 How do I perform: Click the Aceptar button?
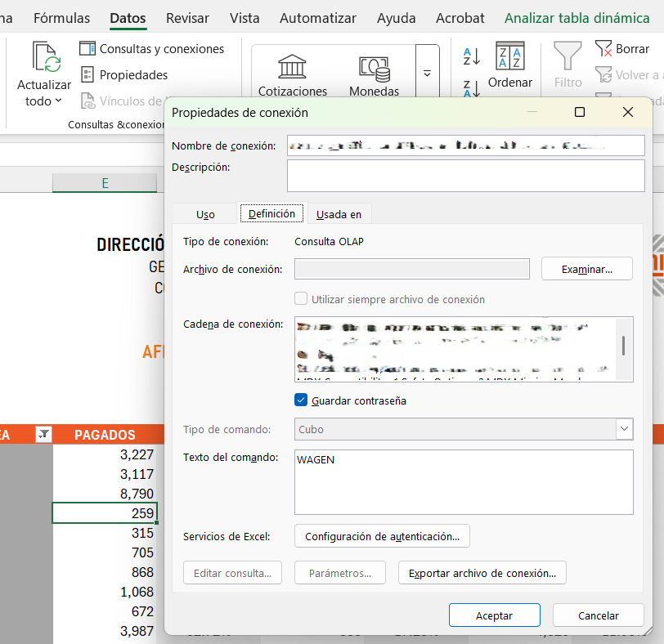494,615
